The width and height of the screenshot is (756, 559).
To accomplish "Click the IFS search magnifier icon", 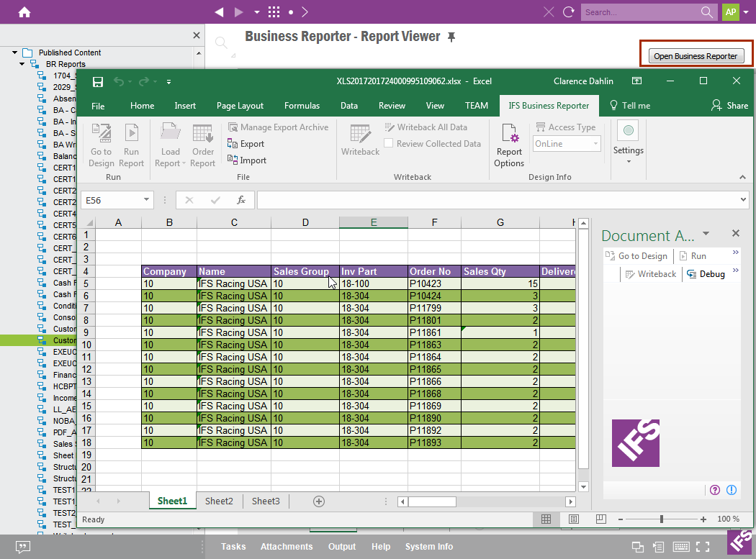I will click(x=707, y=12).
